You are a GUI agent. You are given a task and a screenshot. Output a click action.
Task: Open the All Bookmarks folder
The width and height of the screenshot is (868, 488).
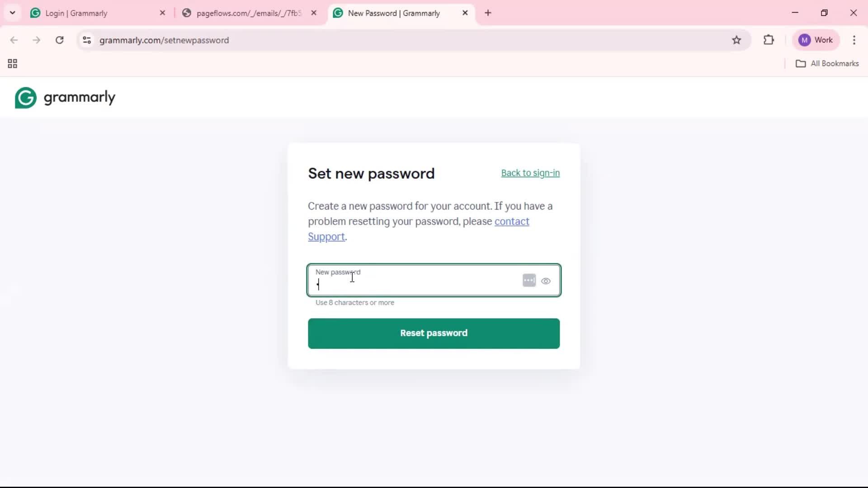point(827,64)
